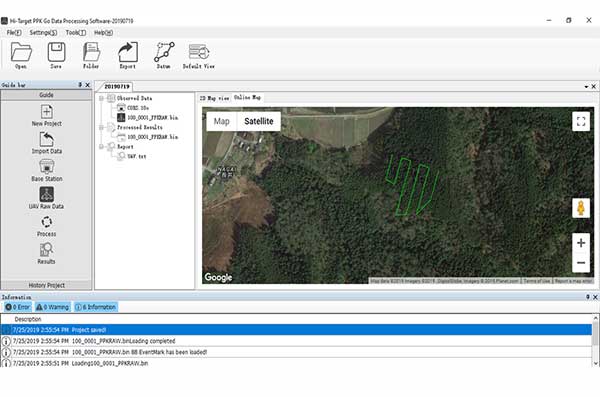The image size is (600, 397).
Task: Open the Help menu
Action: (x=103, y=33)
